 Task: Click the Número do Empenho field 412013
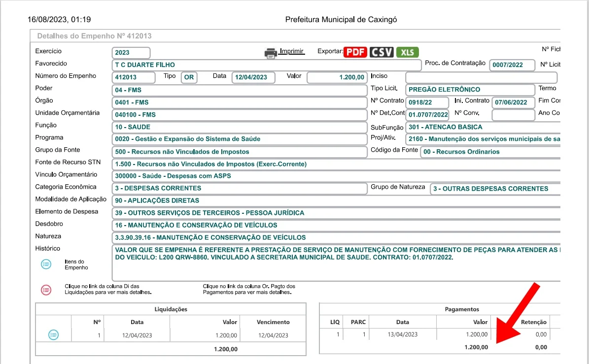click(x=134, y=77)
